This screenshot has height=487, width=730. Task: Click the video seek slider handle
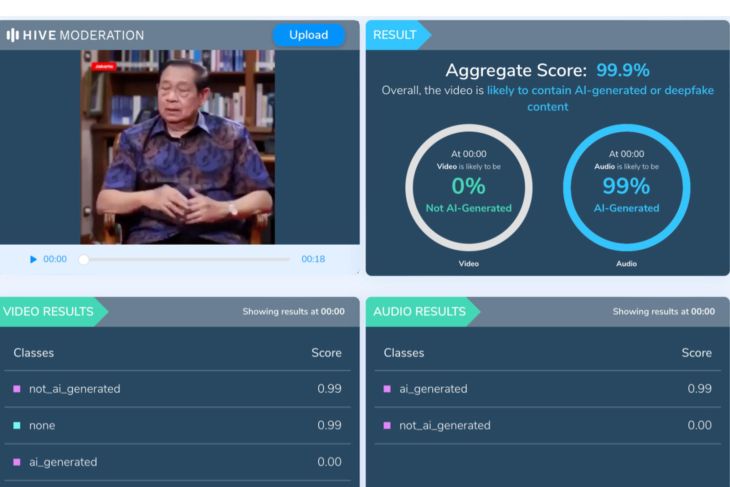pyautogui.click(x=84, y=259)
